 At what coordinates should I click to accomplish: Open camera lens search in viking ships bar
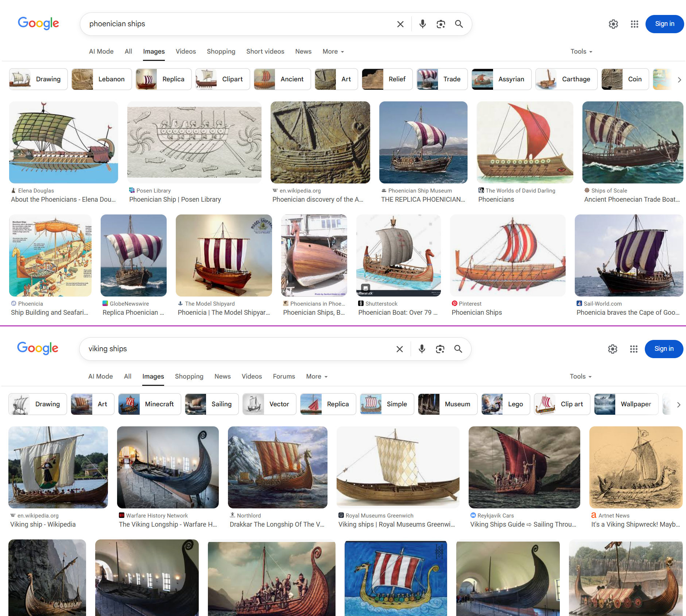coord(440,349)
